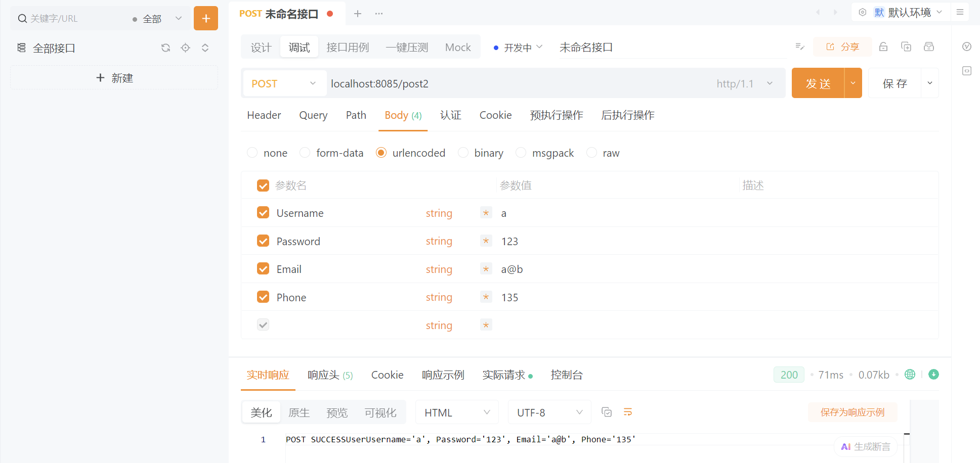
Task: Uncheck the Email parameter checkbox
Action: (x=263, y=269)
